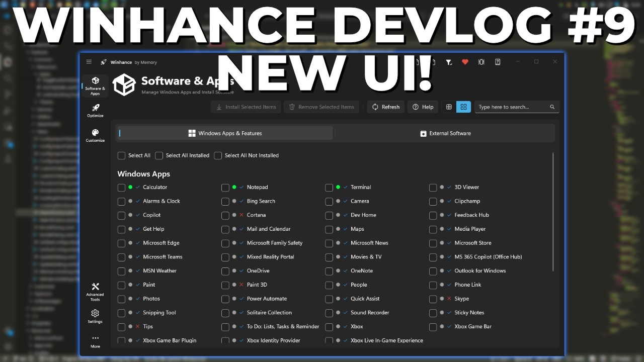Image resolution: width=644 pixels, height=362 pixels.
Task: Click the green status dot beside Terminal
Action: tap(338, 187)
